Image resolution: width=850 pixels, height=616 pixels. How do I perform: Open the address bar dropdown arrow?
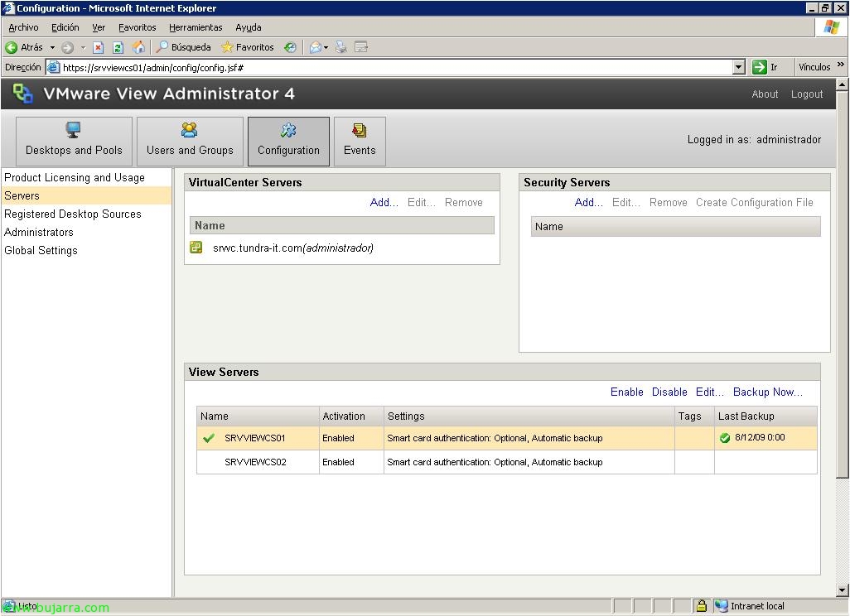[738, 67]
